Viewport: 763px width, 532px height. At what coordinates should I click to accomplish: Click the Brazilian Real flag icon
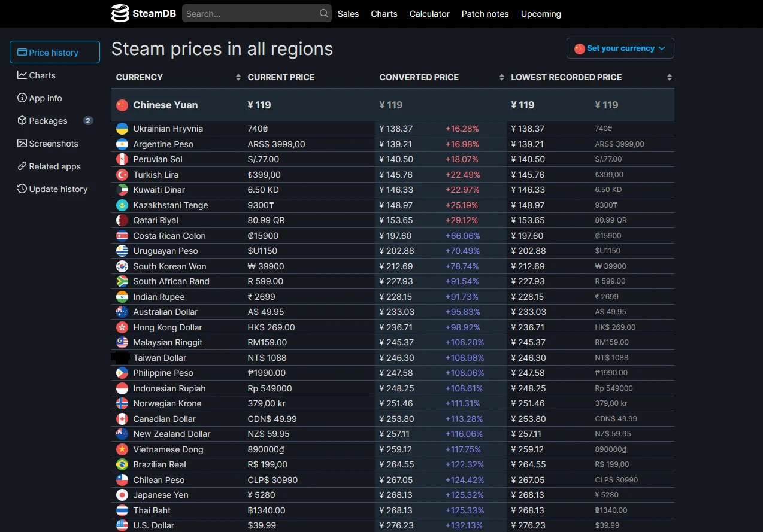coord(122,464)
